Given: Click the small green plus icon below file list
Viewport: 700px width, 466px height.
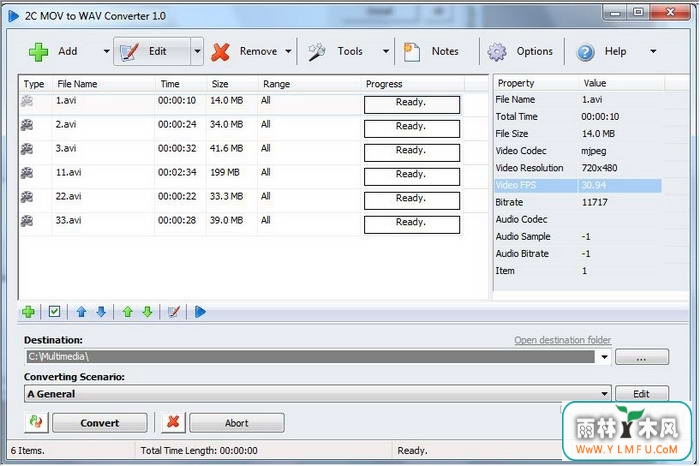Looking at the screenshot, I should pyautogui.click(x=29, y=312).
